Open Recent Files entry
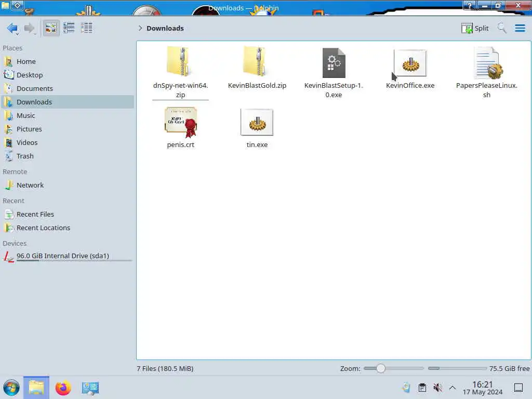This screenshot has width=532, height=399. pos(68,215)
